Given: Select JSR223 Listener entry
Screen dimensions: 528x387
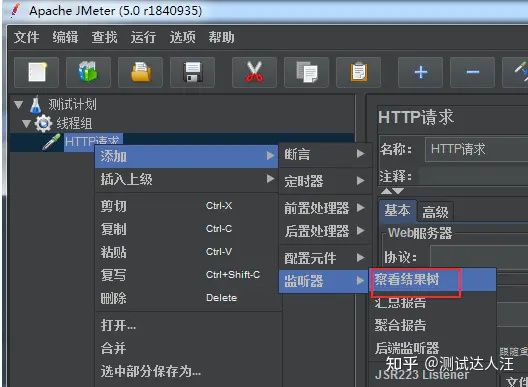Looking at the screenshot, I should click(433, 375).
